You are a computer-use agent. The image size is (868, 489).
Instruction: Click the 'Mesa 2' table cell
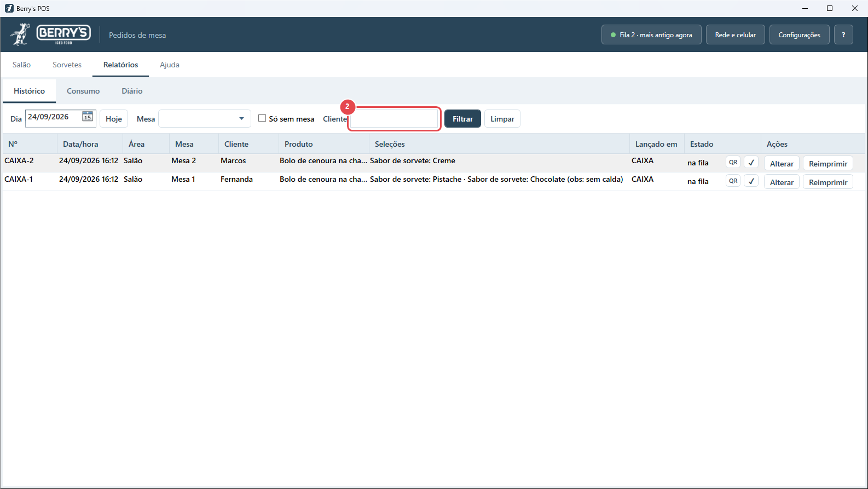[183, 160]
